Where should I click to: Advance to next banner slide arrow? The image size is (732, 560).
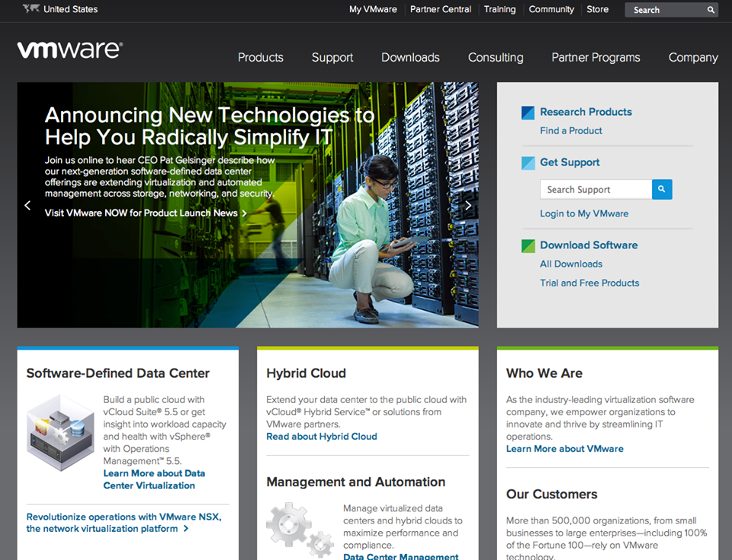[x=468, y=205]
